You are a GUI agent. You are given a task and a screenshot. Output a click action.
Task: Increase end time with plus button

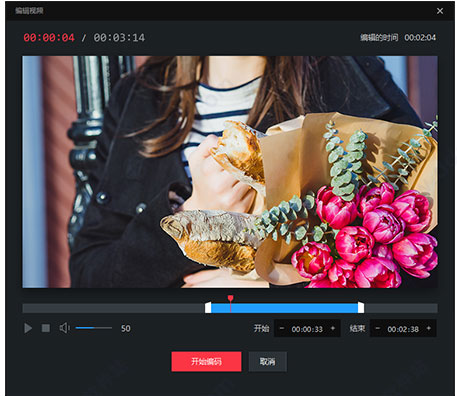coord(429,329)
